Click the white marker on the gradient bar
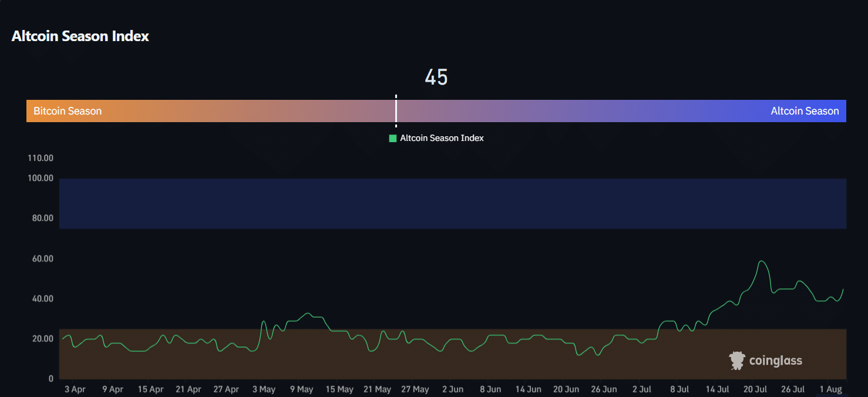Viewport: 868px width, 397px height. 396,111
